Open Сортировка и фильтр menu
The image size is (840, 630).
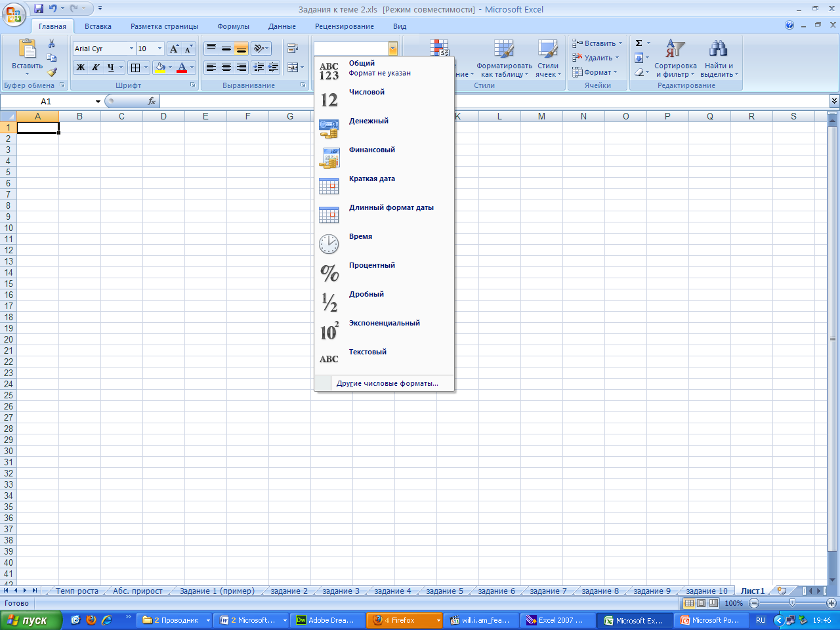[675, 59]
